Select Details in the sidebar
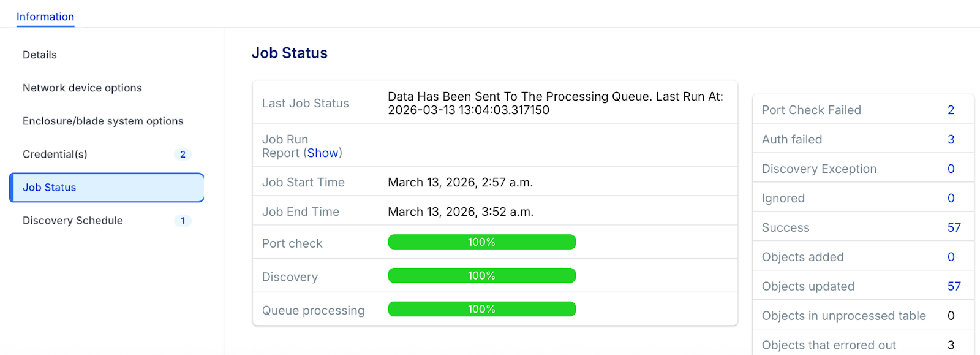 40,55
